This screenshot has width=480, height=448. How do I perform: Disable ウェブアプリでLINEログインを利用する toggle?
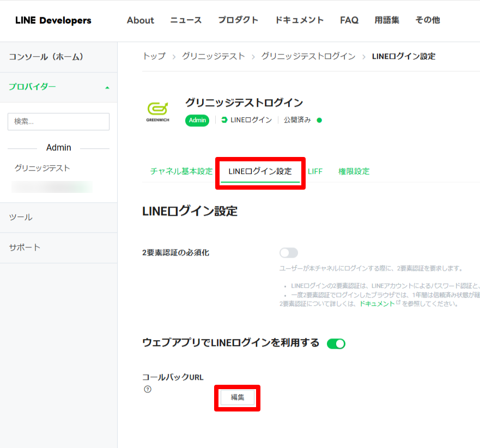tap(336, 343)
